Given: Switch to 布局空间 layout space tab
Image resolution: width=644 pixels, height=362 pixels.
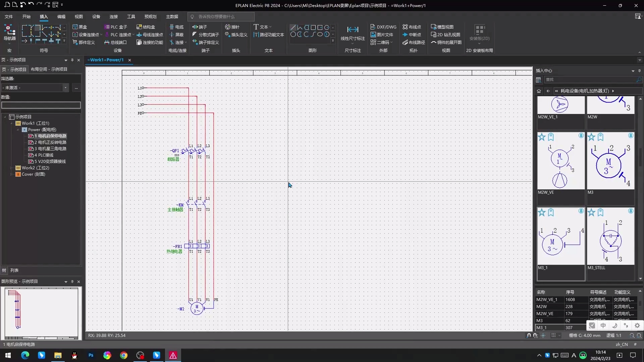Looking at the screenshot, I should 49,69.
